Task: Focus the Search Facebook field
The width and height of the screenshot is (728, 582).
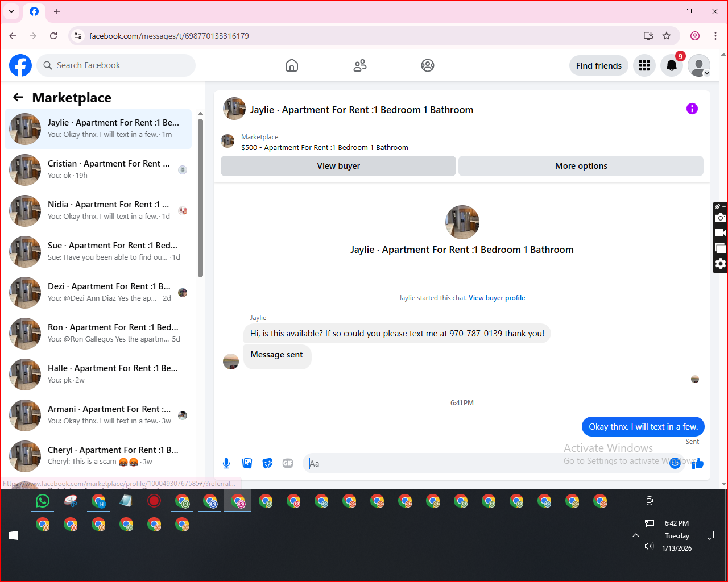Action: (116, 65)
